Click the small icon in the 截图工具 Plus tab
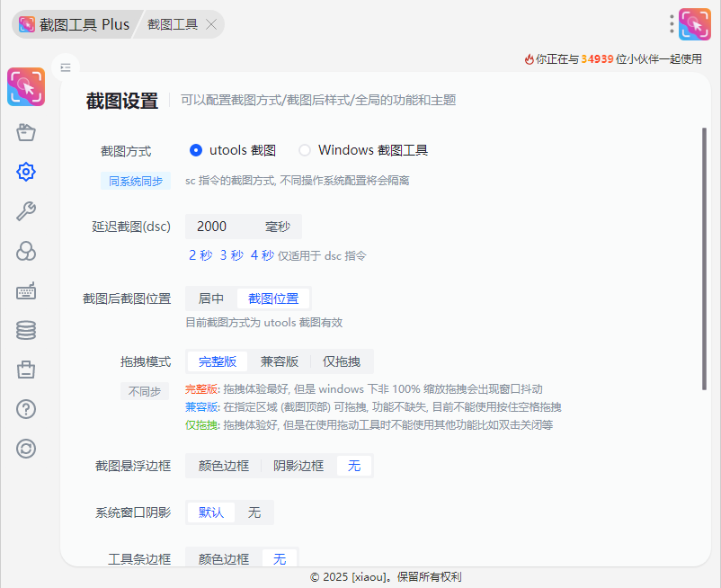721x588 pixels. coord(27,24)
